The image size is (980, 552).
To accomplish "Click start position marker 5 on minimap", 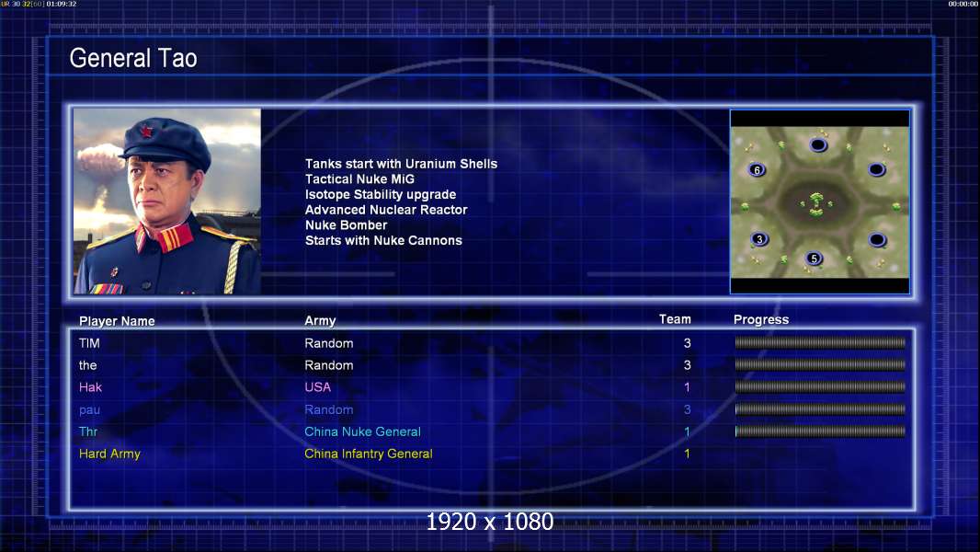I will click(814, 259).
